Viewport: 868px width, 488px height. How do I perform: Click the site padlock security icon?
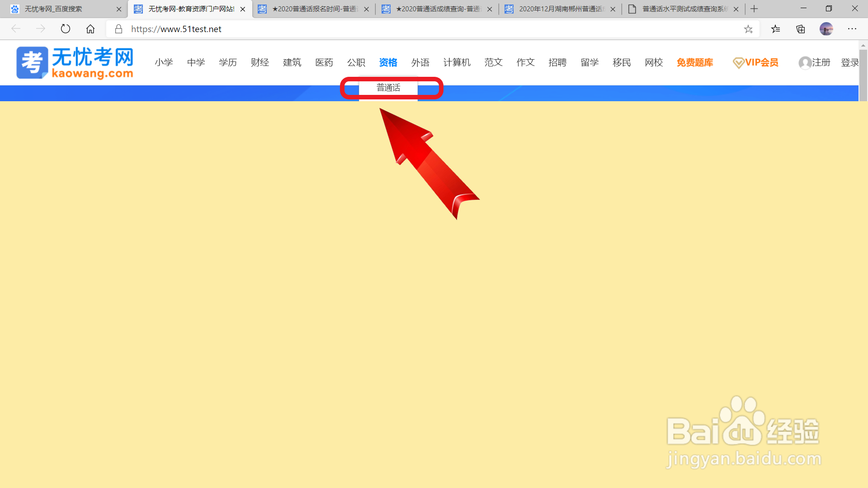click(x=118, y=29)
